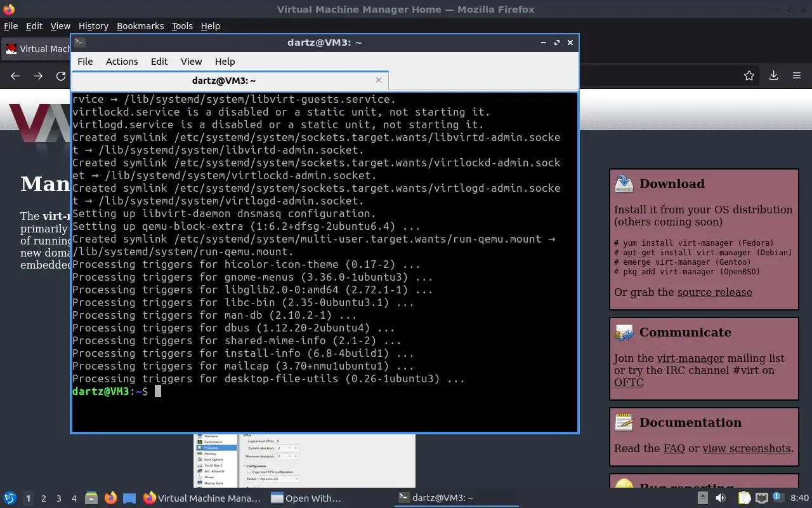812x508 pixels.
Task: Open the terminal Edit menu
Action: click(159, 62)
